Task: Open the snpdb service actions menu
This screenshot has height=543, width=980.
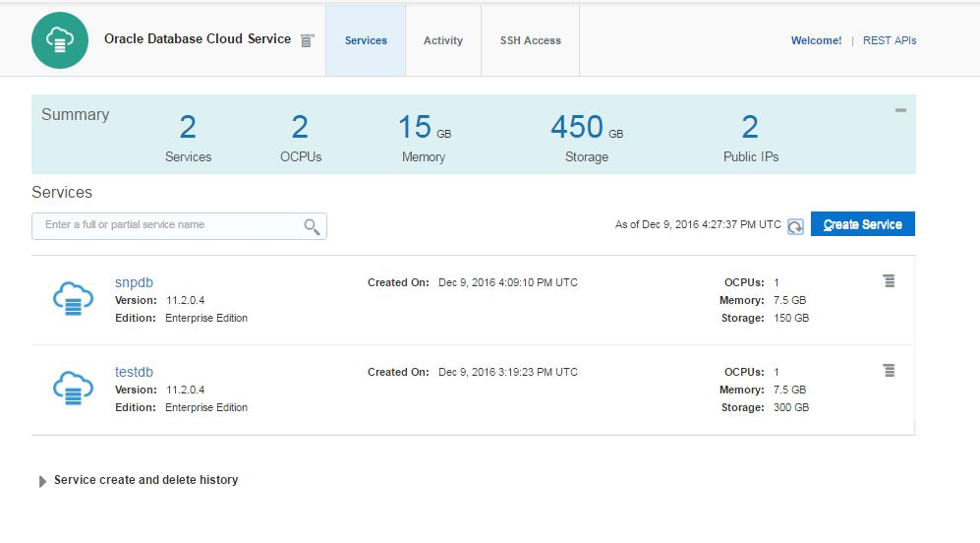Action: [x=889, y=281]
